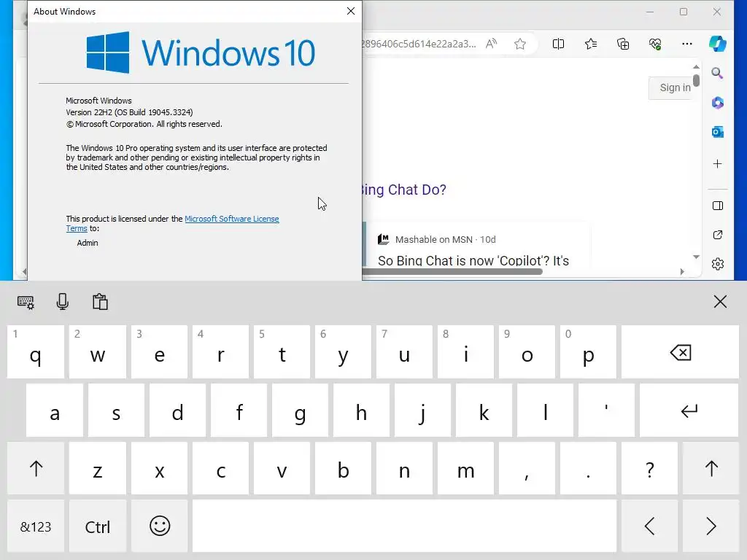
Task: Tap the right Shift arrow key
Action: [x=711, y=469]
